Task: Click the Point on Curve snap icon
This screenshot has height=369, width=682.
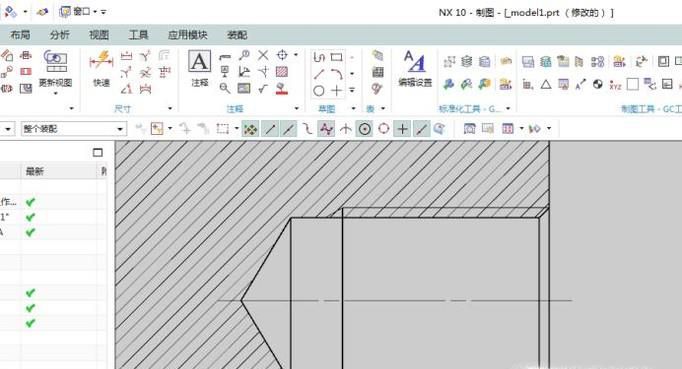Action: click(421, 129)
